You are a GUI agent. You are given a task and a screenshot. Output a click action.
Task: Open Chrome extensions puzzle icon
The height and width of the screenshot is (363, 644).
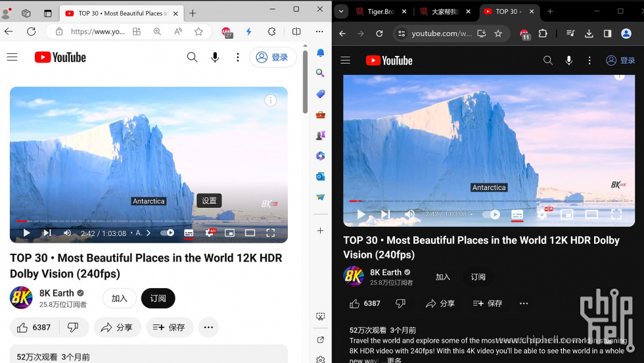pos(543,34)
